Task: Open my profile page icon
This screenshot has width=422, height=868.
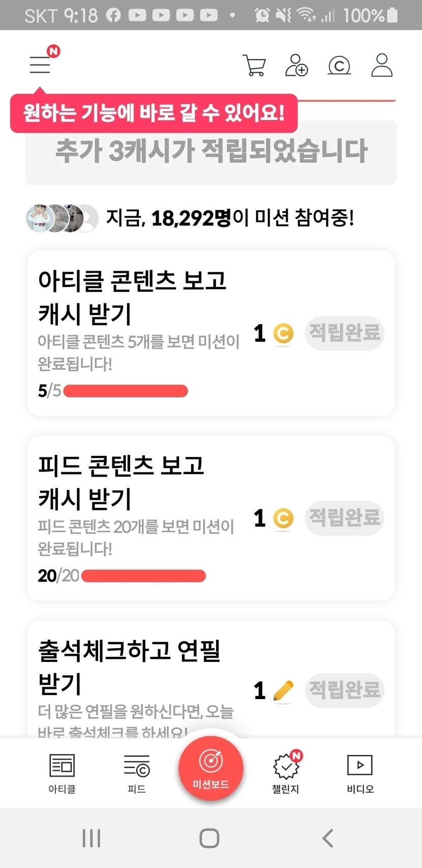Action: pyautogui.click(x=381, y=65)
